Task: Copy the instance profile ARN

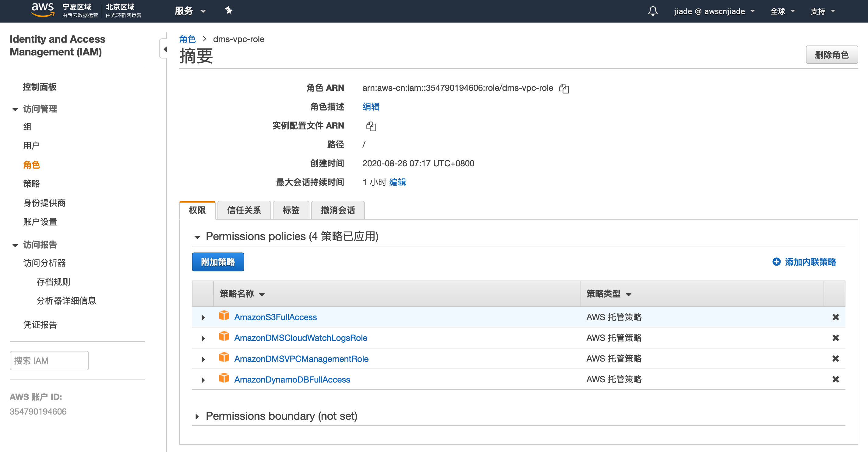Action: coord(371,126)
